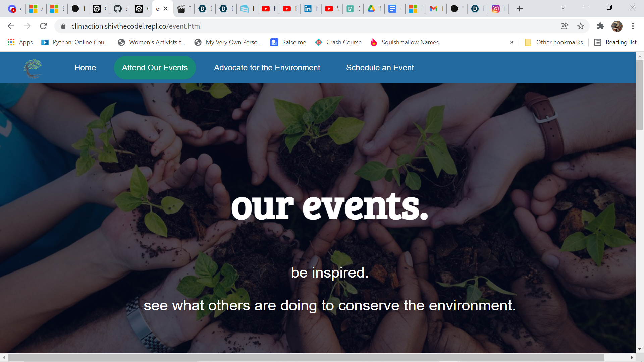This screenshot has height=362, width=644.
Task: Bookmark this page with the star icon
Action: pos(581,26)
